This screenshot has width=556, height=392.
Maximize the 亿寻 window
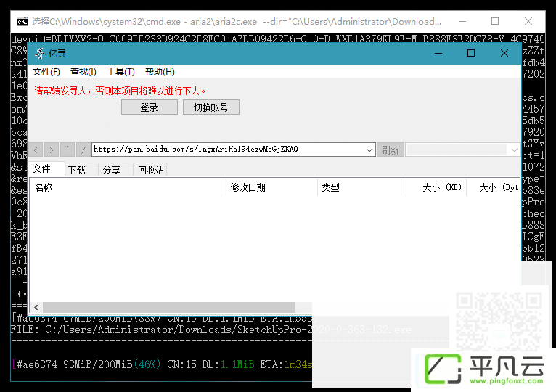pos(471,54)
